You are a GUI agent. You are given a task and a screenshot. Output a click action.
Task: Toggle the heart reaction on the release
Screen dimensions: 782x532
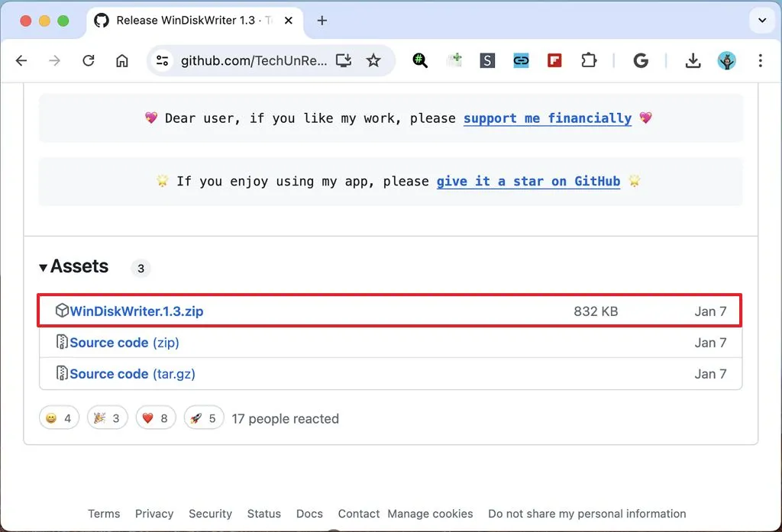[x=155, y=418]
